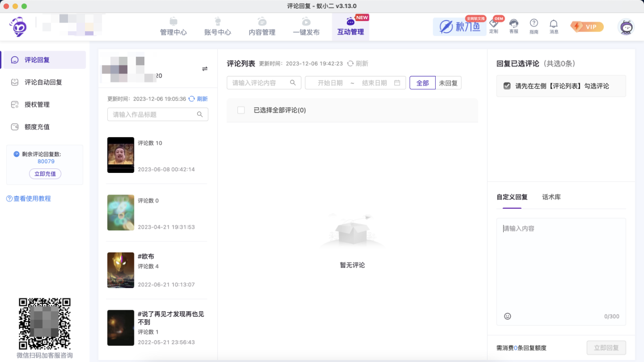Open the 查看使用教程 tutorial link
This screenshot has height=362, width=644.
click(29, 199)
